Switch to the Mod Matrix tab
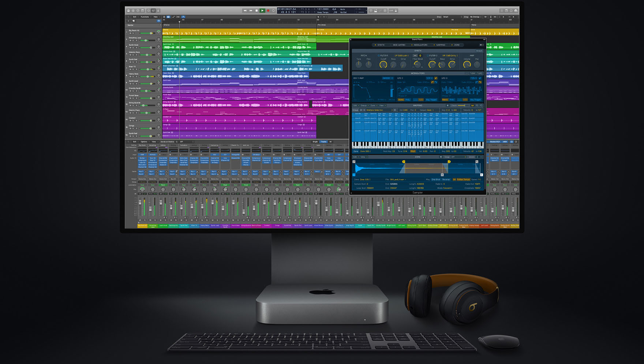644x364 pixels. (x=399, y=45)
